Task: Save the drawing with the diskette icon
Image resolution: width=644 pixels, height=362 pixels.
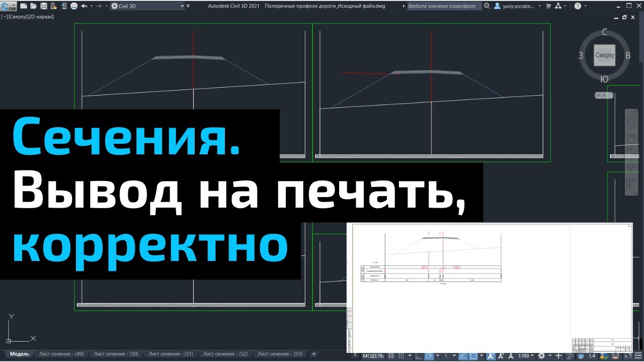Action: point(44,6)
